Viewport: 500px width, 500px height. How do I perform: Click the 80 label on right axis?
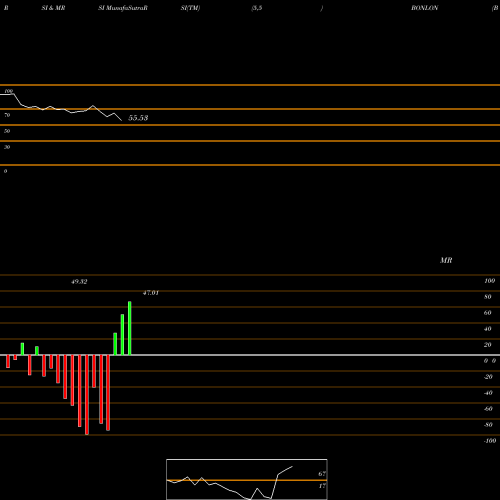488,297
